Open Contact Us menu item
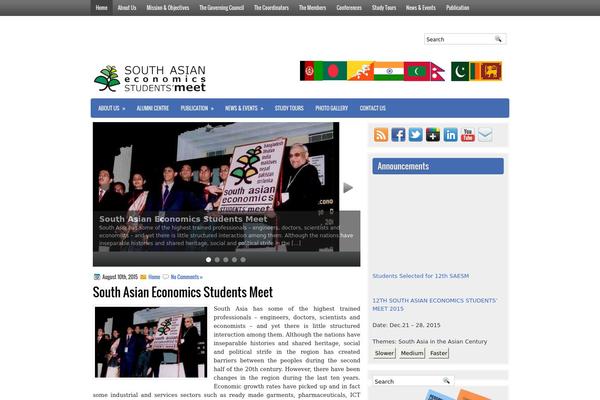The width and height of the screenshot is (600, 400). tap(372, 108)
